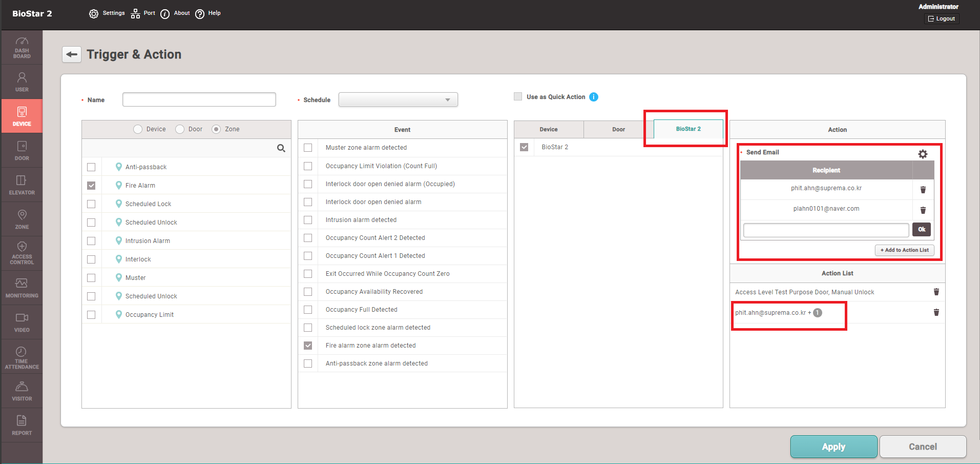Screen dimensions: 980x464
Task: Uncheck Fire alarm zone alarm detected event
Action: (308, 346)
